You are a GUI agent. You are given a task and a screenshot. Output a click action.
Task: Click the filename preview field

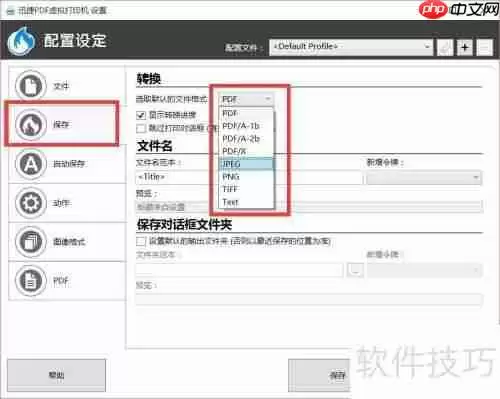[309, 207]
